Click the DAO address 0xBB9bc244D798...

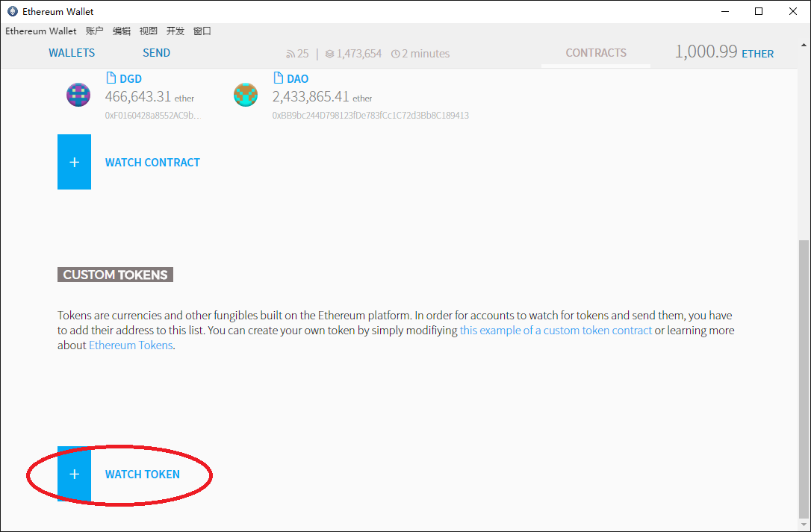pyautogui.click(x=370, y=116)
